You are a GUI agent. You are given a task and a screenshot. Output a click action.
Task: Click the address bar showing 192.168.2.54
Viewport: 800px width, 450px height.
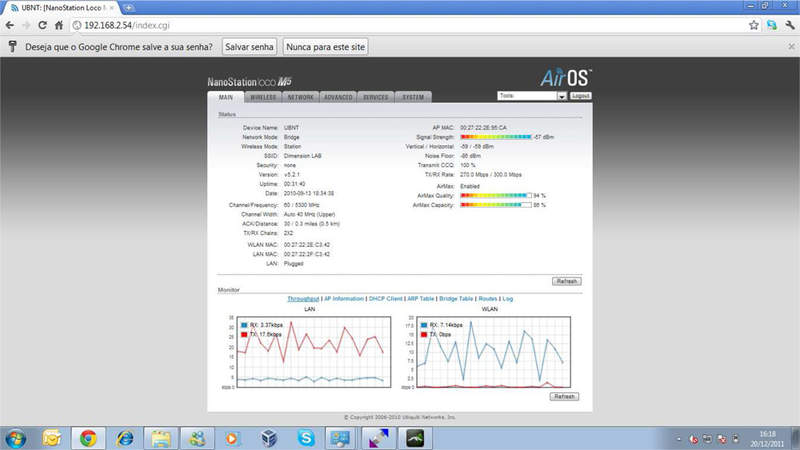click(408, 25)
